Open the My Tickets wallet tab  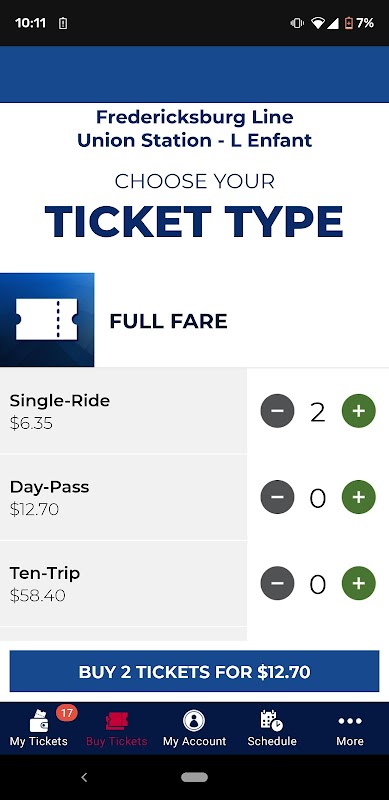pyautogui.click(x=39, y=728)
